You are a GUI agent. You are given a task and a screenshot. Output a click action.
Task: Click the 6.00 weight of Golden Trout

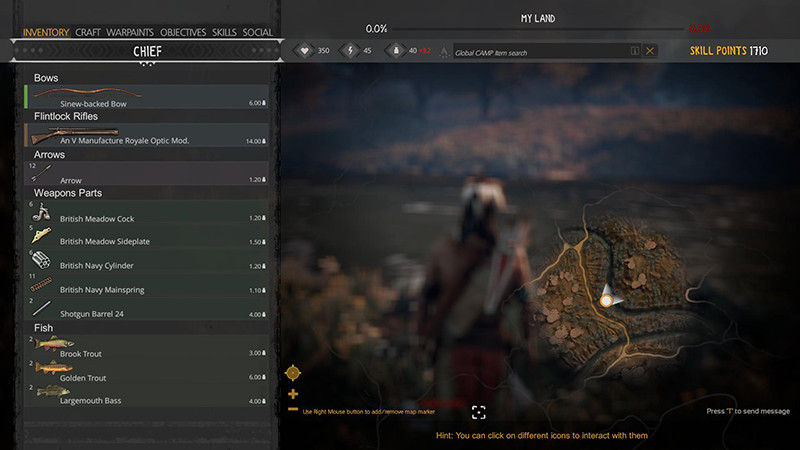coord(257,377)
